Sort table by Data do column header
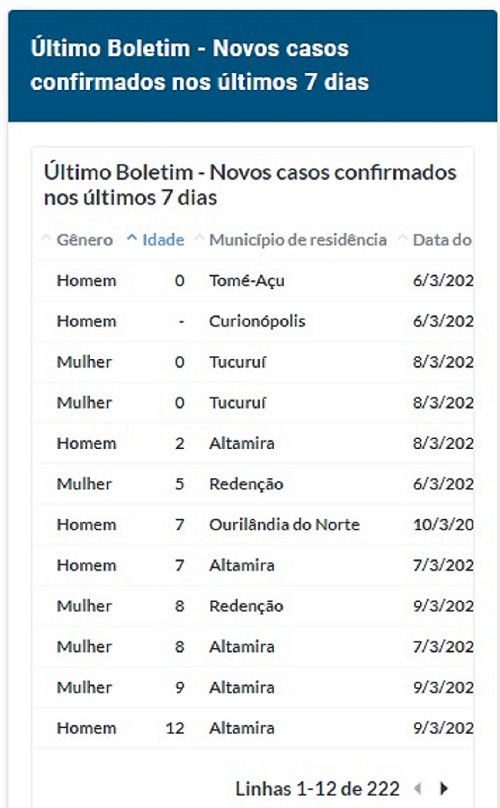The width and height of the screenshot is (500, 808). pos(442,240)
